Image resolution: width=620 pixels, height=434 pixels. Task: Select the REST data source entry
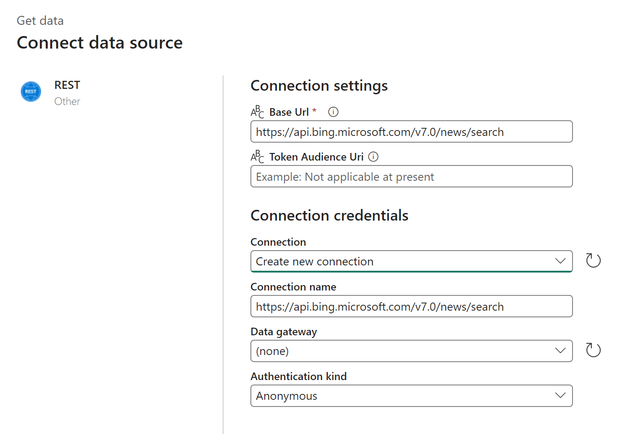51,92
